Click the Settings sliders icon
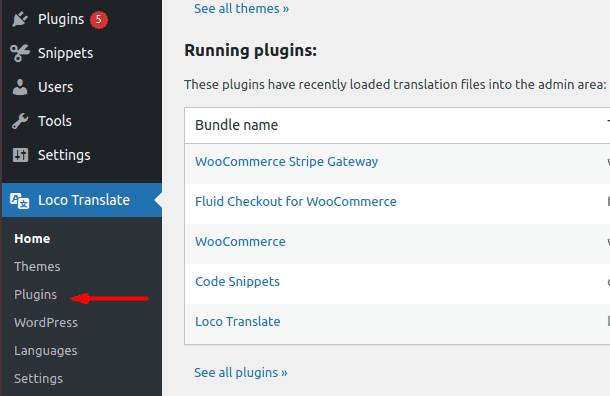This screenshot has height=396, width=610. point(20,155)
